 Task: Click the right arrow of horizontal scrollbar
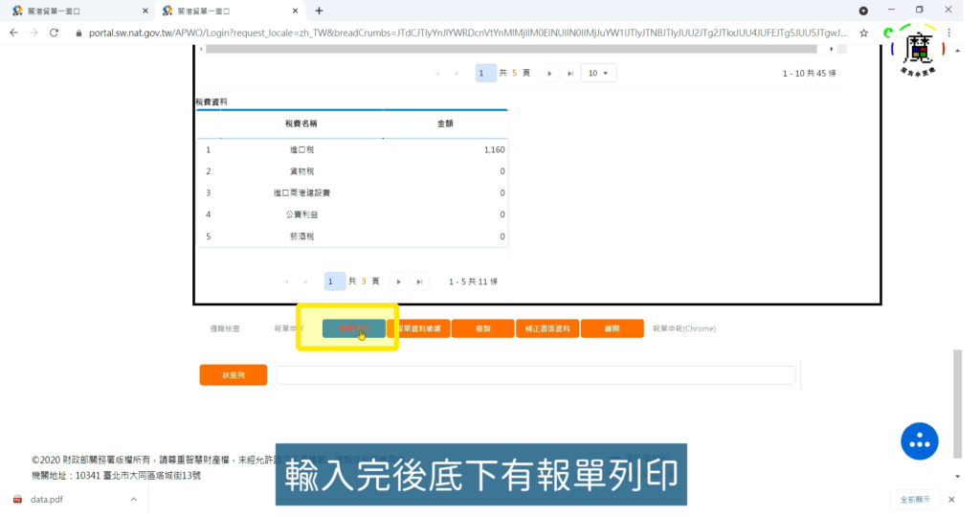(832, 49)
